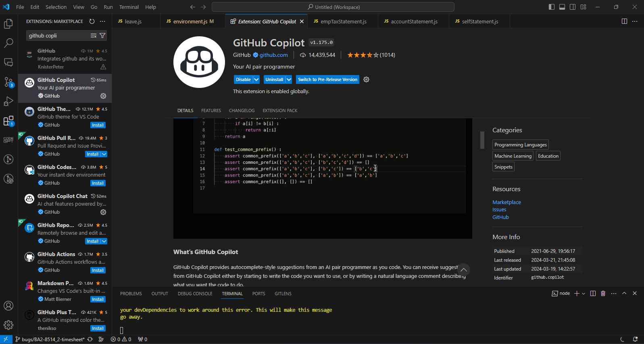Click the extension details page scrollbar thumb

(x=482, y=140)
